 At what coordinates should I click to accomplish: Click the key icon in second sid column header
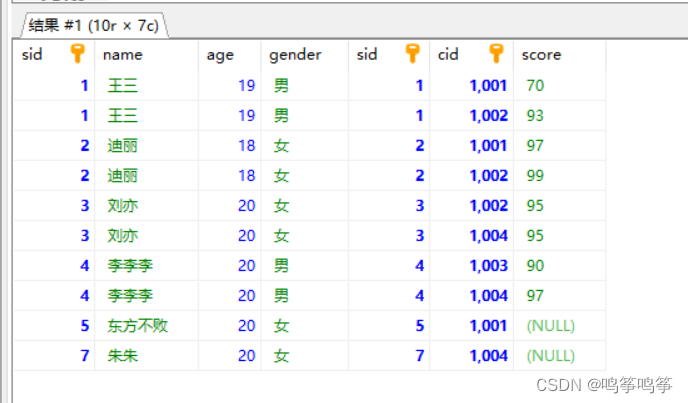[413, 55]
